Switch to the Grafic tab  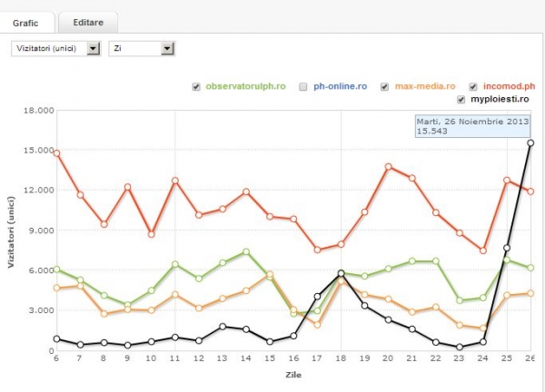tap(26, 23)
